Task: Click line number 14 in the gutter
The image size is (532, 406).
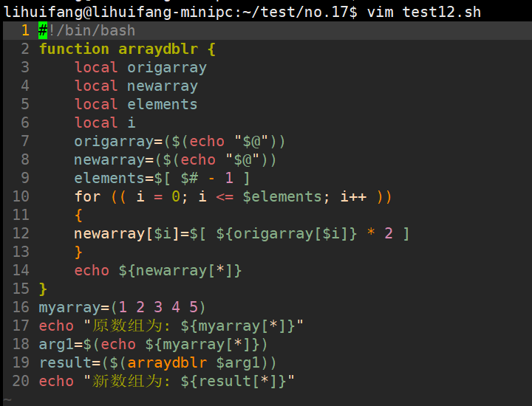Action: coord(21,270)
